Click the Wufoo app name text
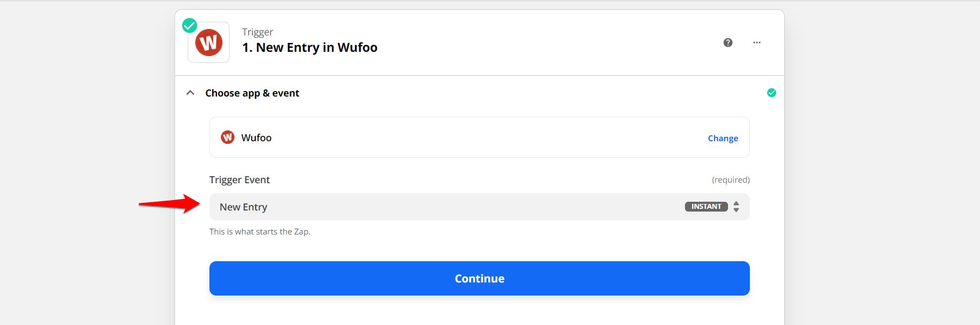The width and height of the screenshot is (980, 325). coord(256,138)
